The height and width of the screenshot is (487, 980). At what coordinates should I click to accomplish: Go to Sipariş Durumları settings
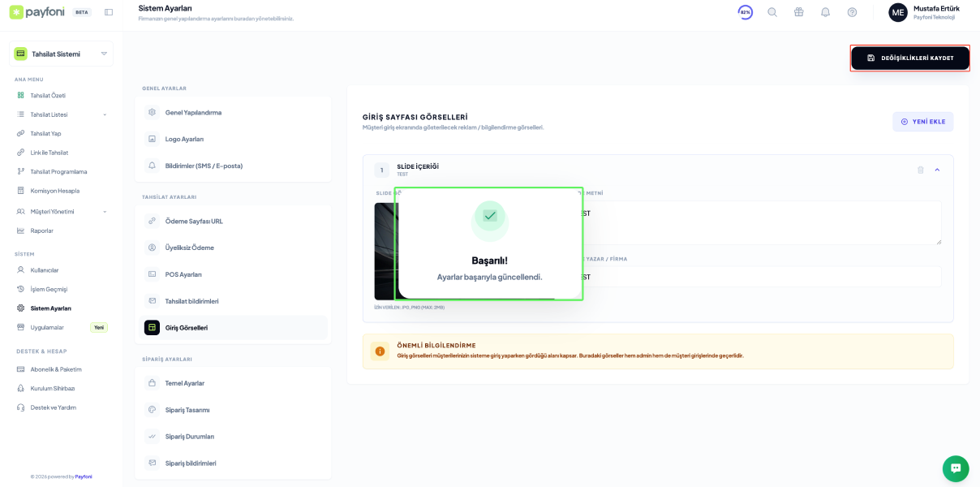[190, 437]
